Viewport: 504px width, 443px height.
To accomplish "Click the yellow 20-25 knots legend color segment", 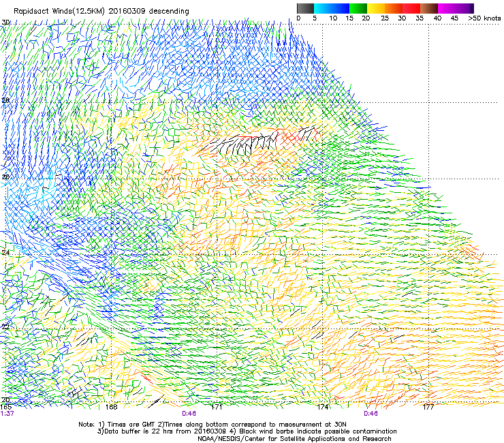I will pyautogui.click(x=376, y=8).
